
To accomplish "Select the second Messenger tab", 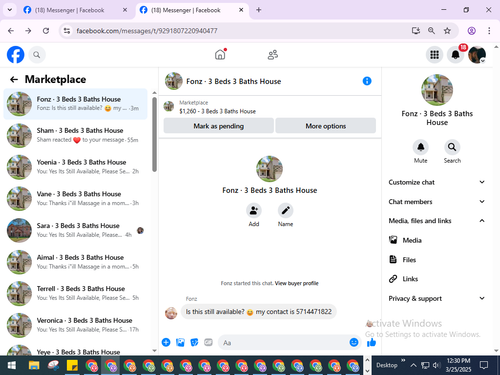I will pos(192,10).
